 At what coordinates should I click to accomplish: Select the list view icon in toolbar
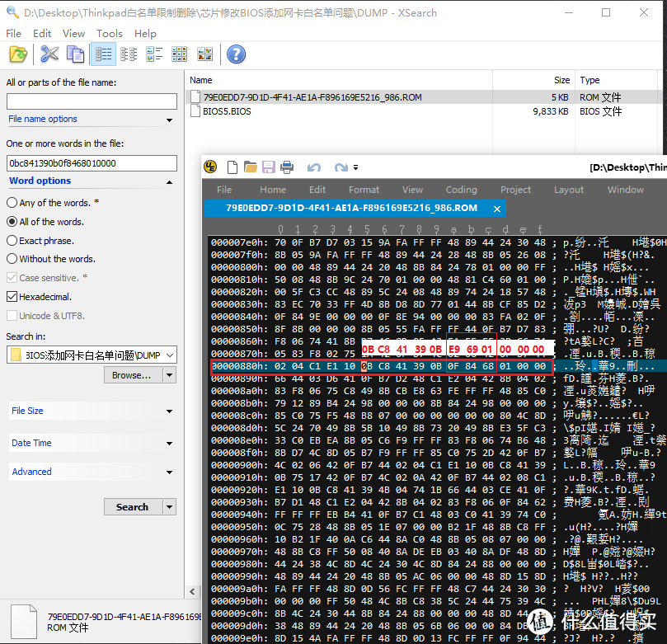tap(129, 54)
